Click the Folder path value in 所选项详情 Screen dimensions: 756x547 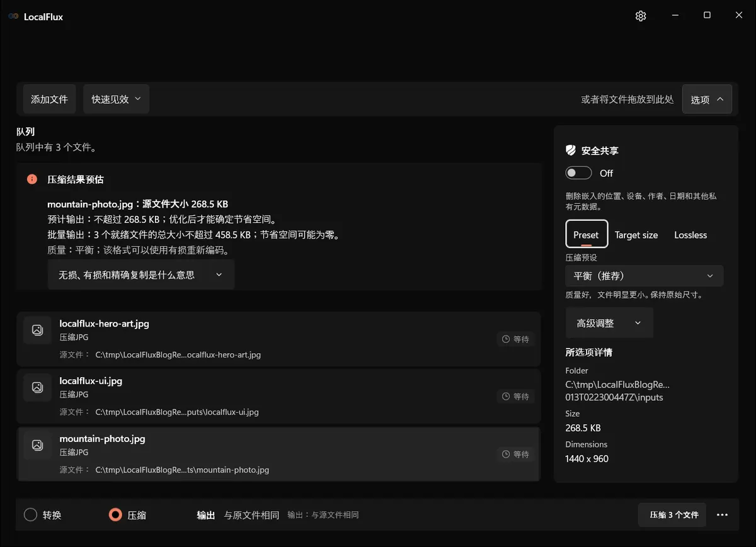coord(617,391)
